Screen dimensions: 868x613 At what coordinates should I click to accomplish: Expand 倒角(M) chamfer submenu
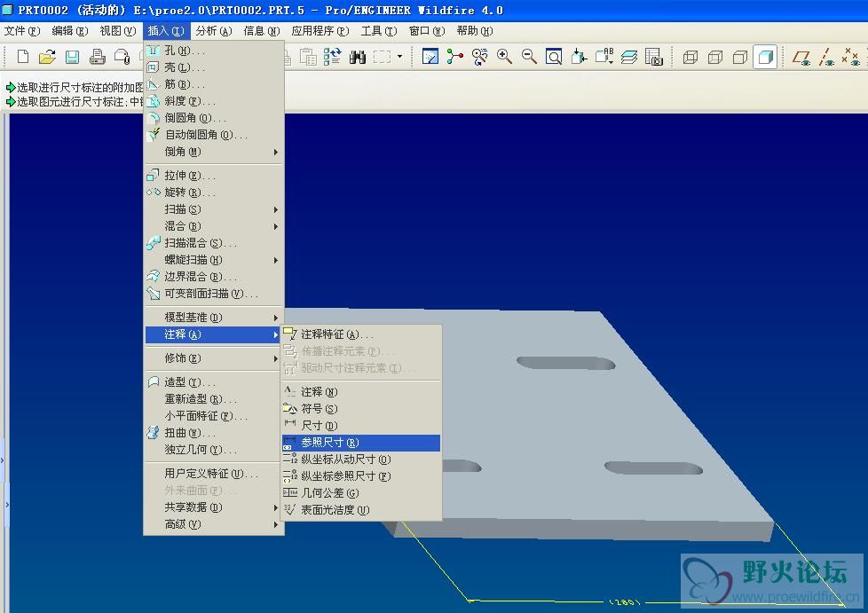[x=214, y=152]
